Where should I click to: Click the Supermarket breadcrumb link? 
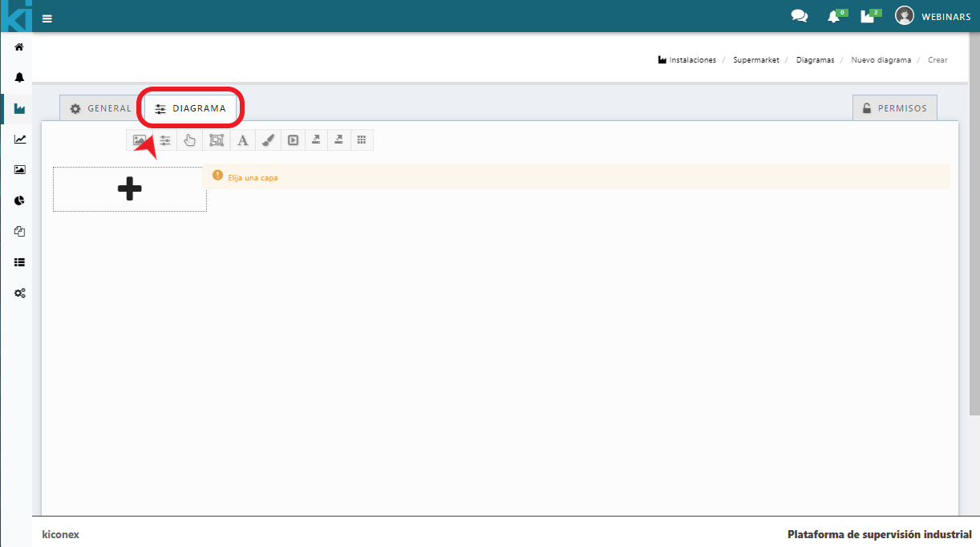tap(755, 60)
